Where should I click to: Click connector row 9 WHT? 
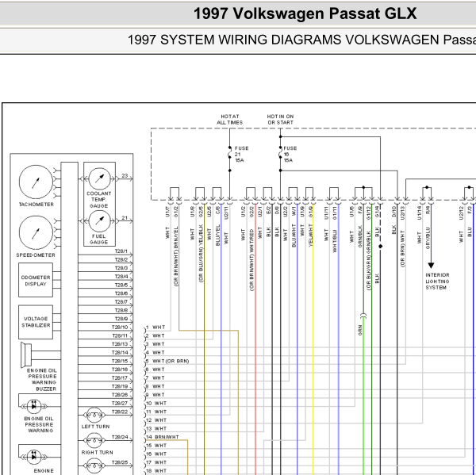tap(155, 395)
